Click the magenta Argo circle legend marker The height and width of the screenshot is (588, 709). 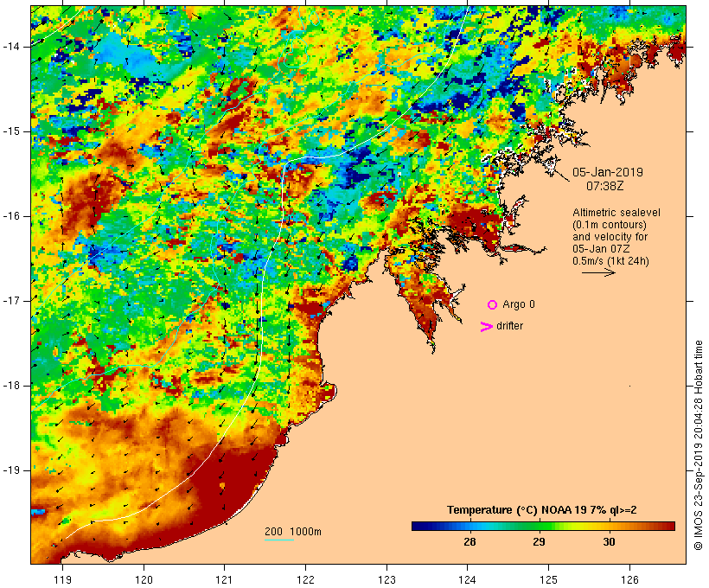[x=492, y=305]
